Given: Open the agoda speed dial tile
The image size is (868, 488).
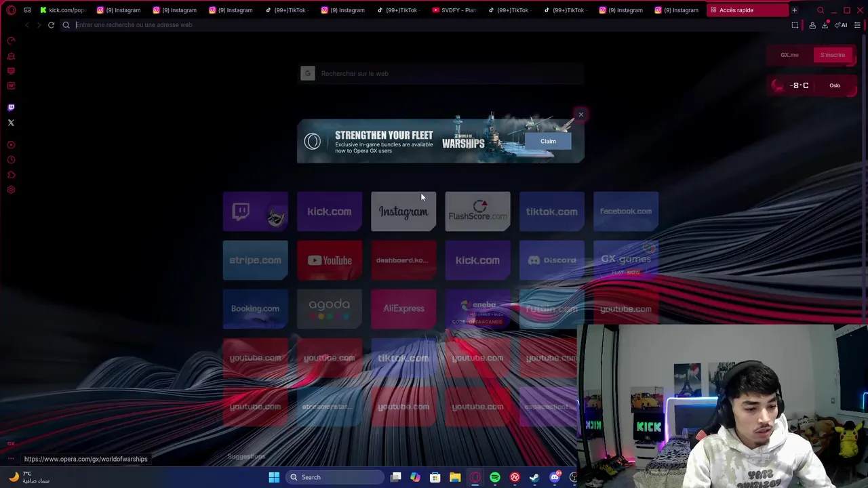Looking at the screenshot, I should coord(330,308).
